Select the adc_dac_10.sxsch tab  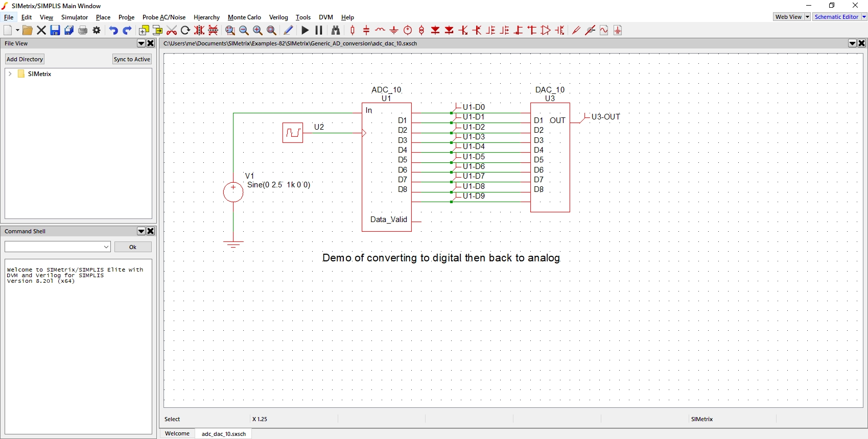[x=224, y=434]
